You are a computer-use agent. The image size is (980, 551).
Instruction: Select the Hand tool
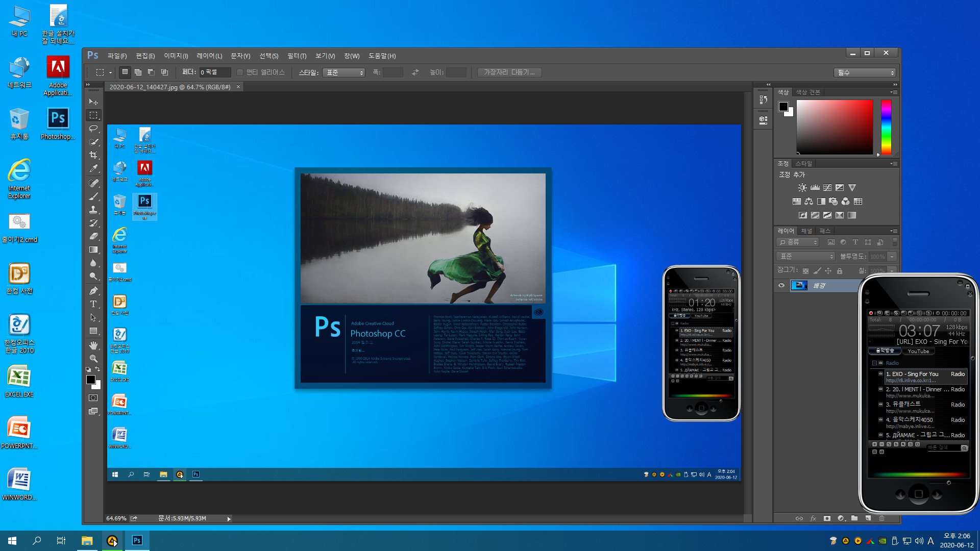point(93,345)
